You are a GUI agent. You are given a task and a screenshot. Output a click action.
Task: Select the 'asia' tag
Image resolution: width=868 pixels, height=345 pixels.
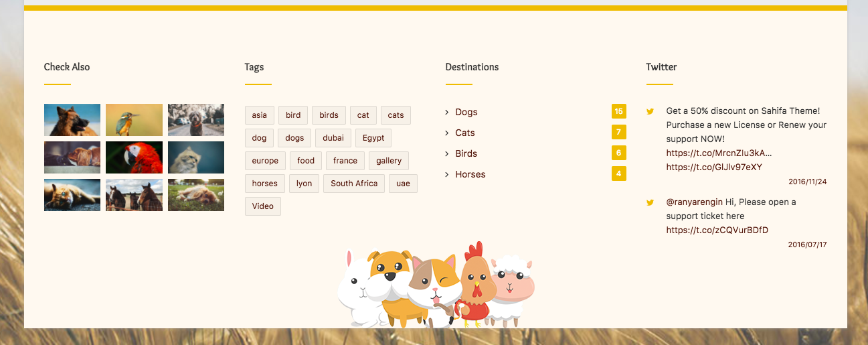[x=259, y=115]
